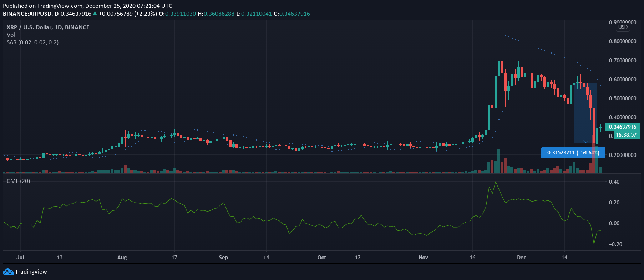The width and height of the screenshot is (644, 280).
Task: Click the 13 date label after Jul
Action: point(60,258)
